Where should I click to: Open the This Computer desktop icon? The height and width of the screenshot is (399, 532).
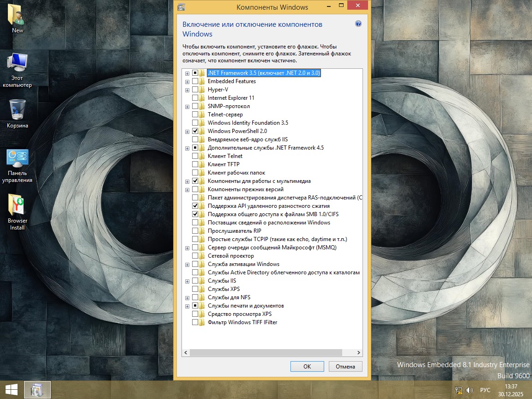(x=17, y=63)
